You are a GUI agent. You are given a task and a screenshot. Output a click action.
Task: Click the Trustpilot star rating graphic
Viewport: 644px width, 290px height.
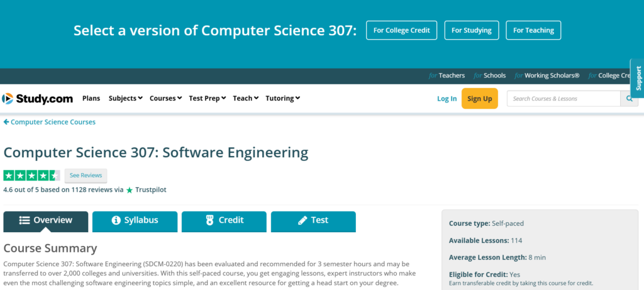(x=31, y=176)
